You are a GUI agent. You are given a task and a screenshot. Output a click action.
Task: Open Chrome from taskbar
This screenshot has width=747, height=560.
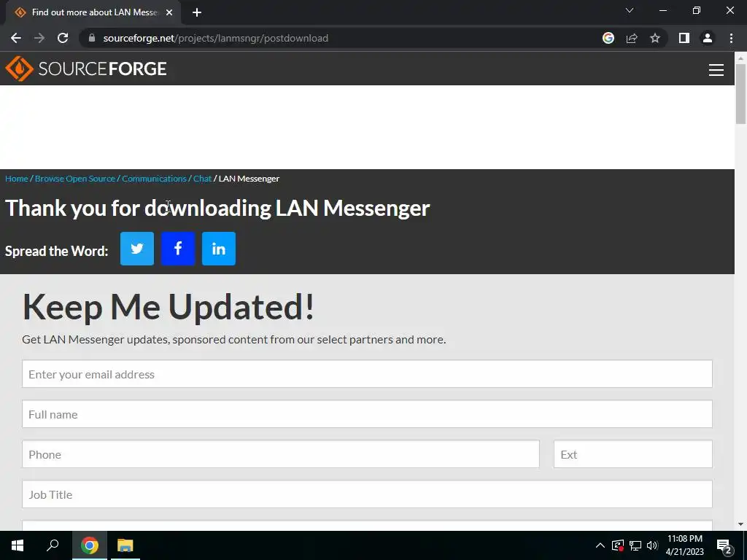(x=90, y=545)
